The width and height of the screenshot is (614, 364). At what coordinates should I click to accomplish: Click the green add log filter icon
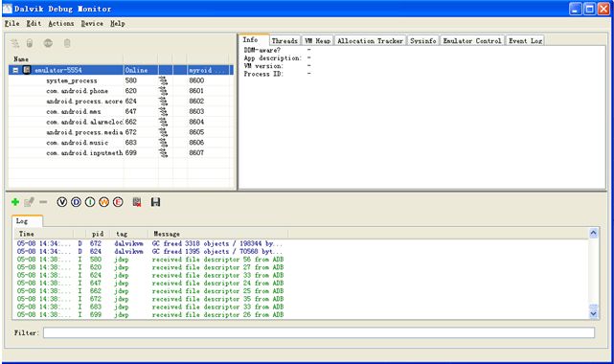tap(15, 202)
